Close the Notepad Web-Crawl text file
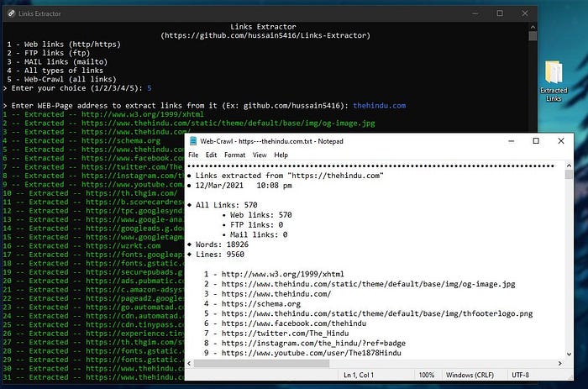The width and height of the screenshot is (588, 389). point(561,141)
